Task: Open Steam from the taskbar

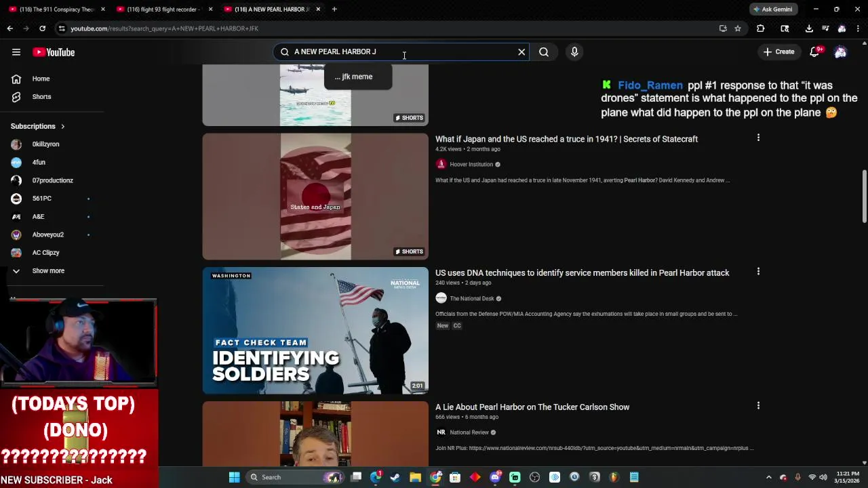Action: click(x=395, y=477)
